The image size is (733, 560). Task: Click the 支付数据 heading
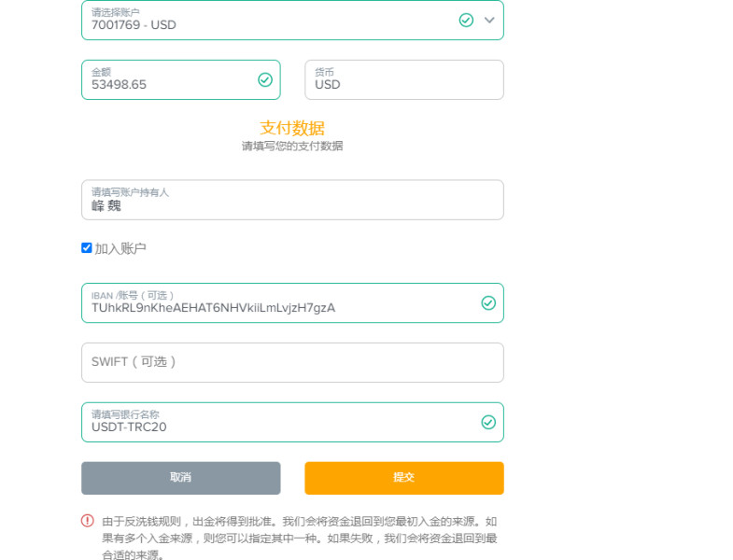(x=292, y=128)
